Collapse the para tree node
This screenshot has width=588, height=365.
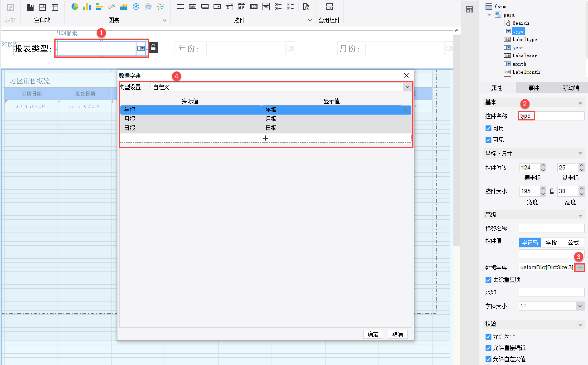[x=489, y=15]
